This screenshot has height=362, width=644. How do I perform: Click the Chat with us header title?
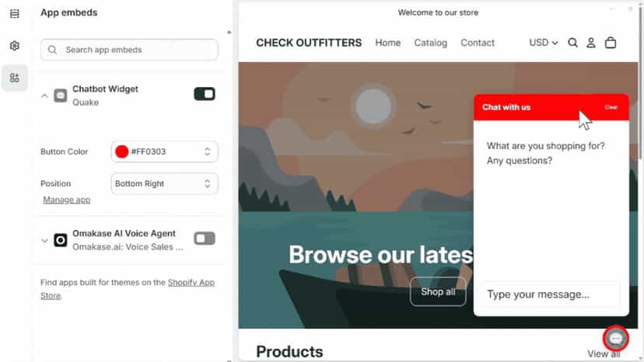[x=506, y=107]
